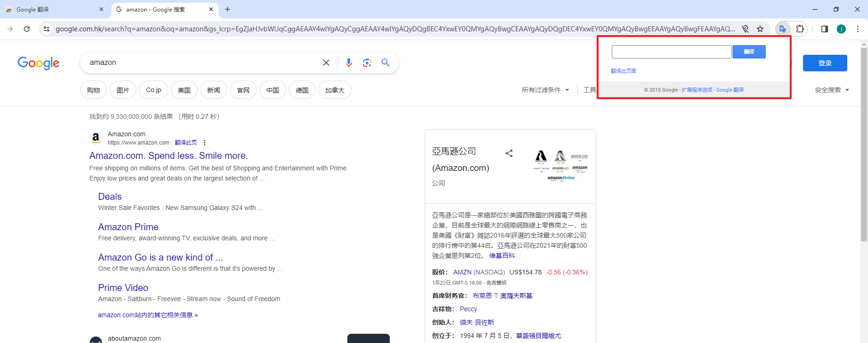Click the forward navigation arrow
Image resolution: width=868 pixels, height=343 pixels.
(10, 29)
